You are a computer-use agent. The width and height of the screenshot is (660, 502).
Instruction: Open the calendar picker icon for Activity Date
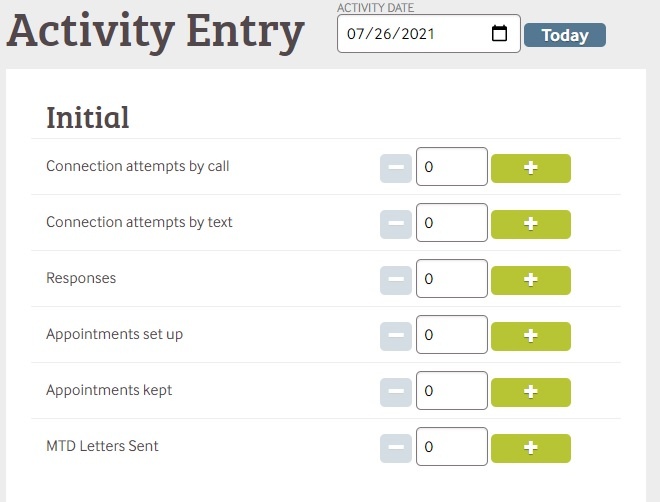coord(500,34)
